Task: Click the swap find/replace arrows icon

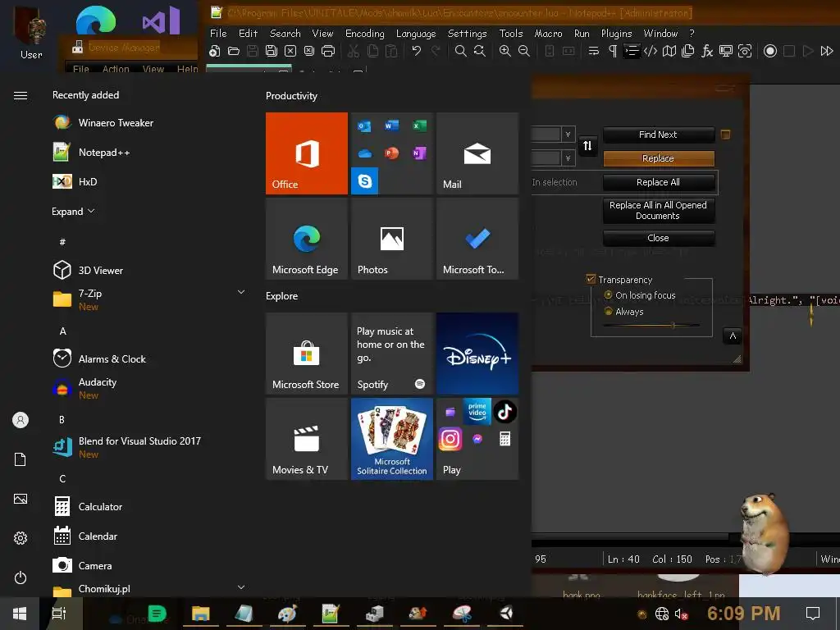Action: [587, 146]
